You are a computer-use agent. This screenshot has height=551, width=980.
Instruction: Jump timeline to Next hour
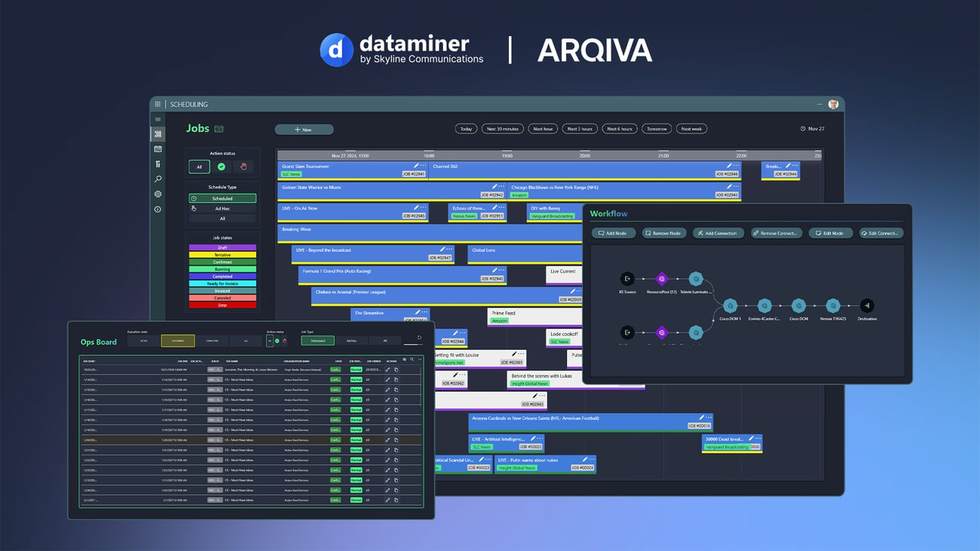(543, 129)
